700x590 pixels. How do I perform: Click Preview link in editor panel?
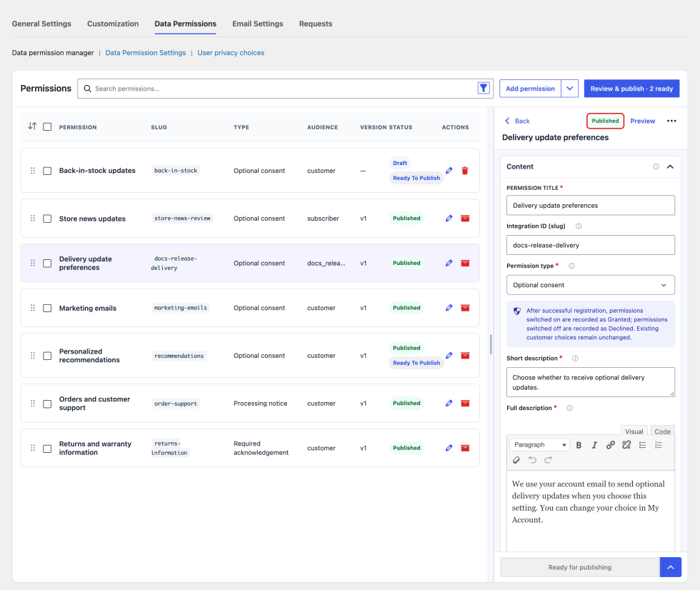coord(642,121)
